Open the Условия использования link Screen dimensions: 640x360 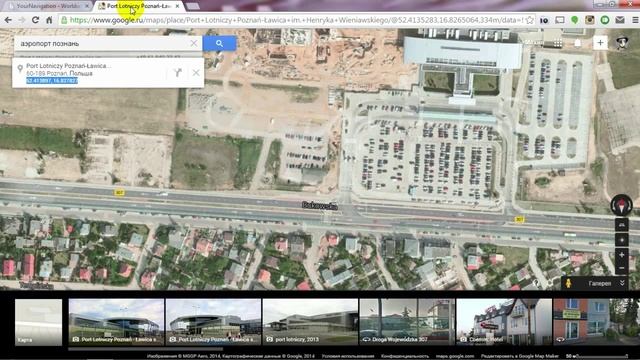pyautogui.click(x=348, y=356)
